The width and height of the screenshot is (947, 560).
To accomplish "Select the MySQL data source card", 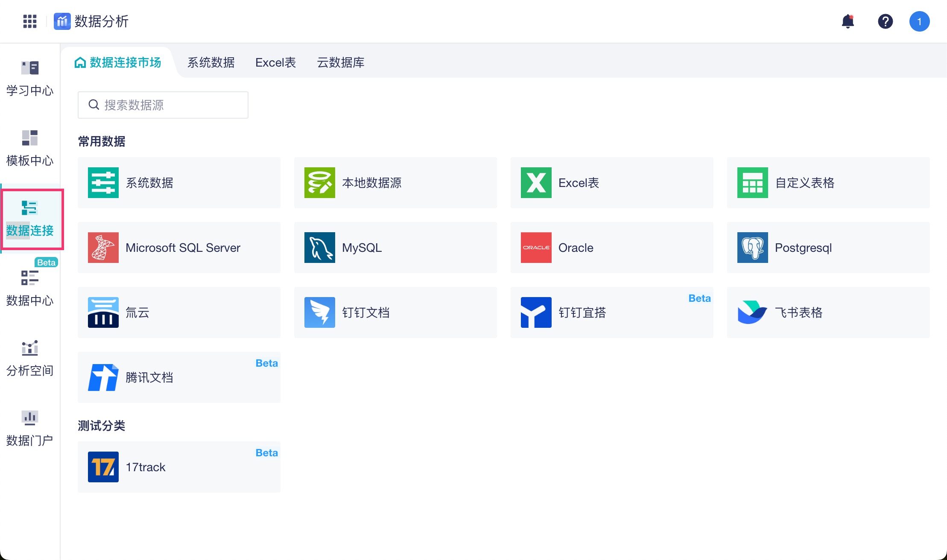I will [x=395, y=248].
